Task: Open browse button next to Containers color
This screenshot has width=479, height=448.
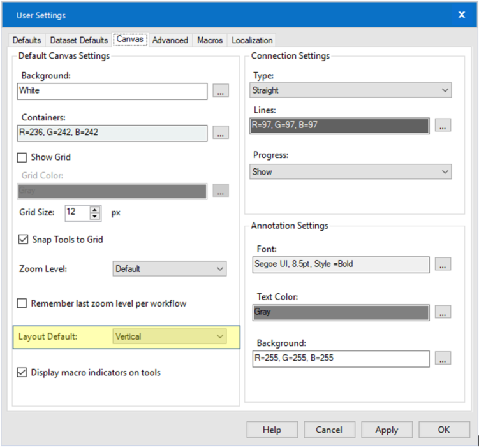Action: [221, 133]
